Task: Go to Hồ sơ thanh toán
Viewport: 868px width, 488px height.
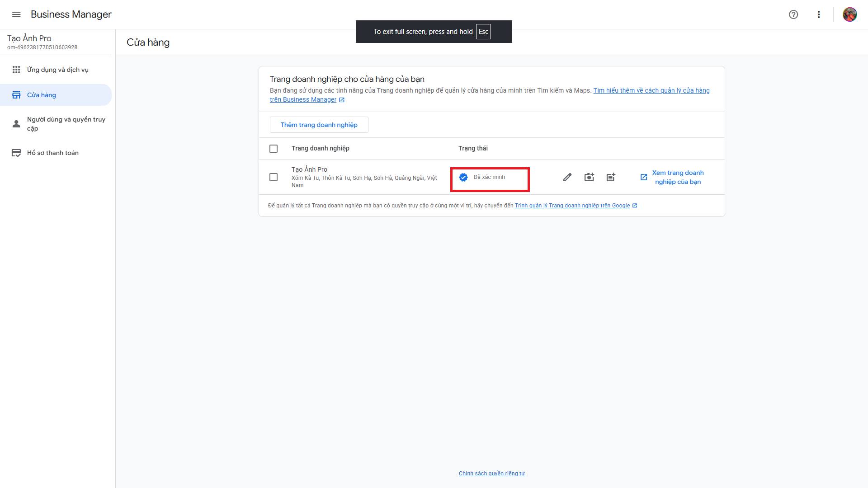Action: point(53,153)
